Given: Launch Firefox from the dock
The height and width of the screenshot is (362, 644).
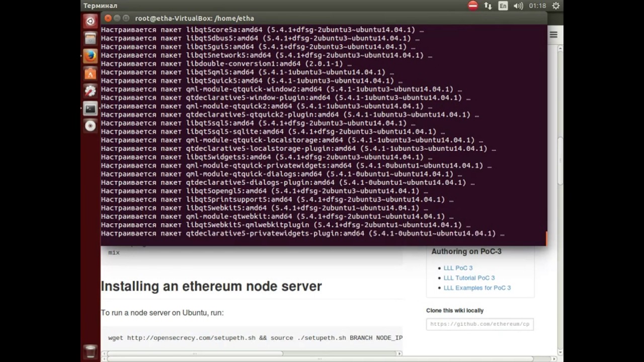Looking at the screenshot, I should [x=90, y=56].
